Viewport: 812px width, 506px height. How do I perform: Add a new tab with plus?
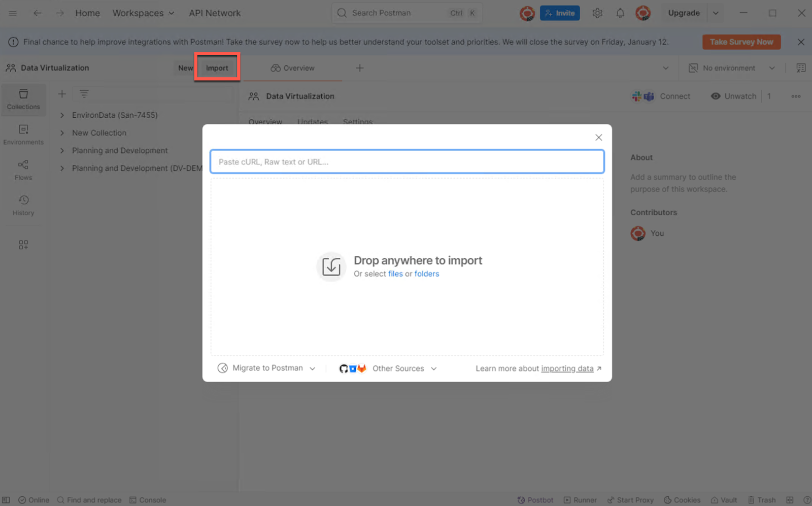(x=359, y=68)
